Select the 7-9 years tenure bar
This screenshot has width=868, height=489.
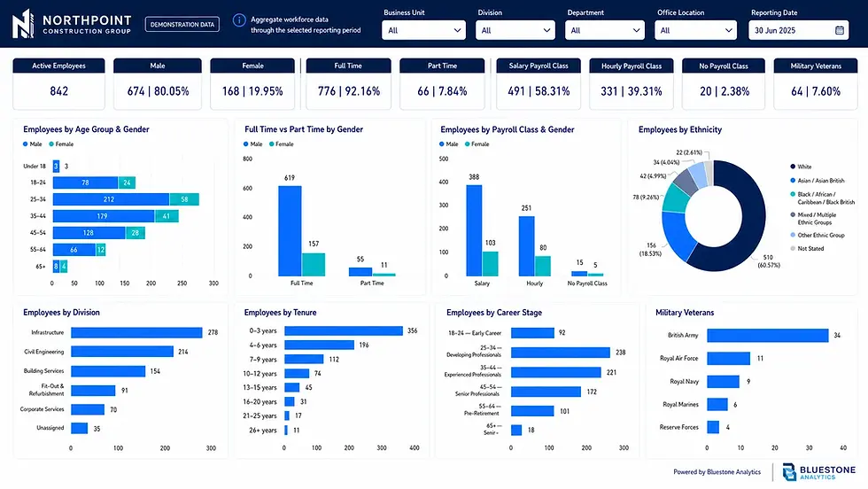coord(304,360)
